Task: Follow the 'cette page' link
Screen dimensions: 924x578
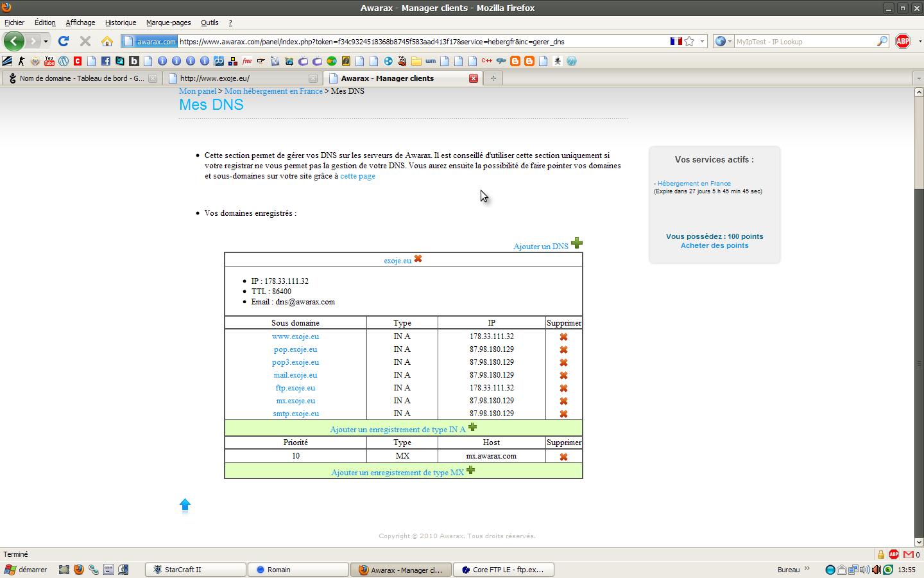Action: (x=357, y=176)
